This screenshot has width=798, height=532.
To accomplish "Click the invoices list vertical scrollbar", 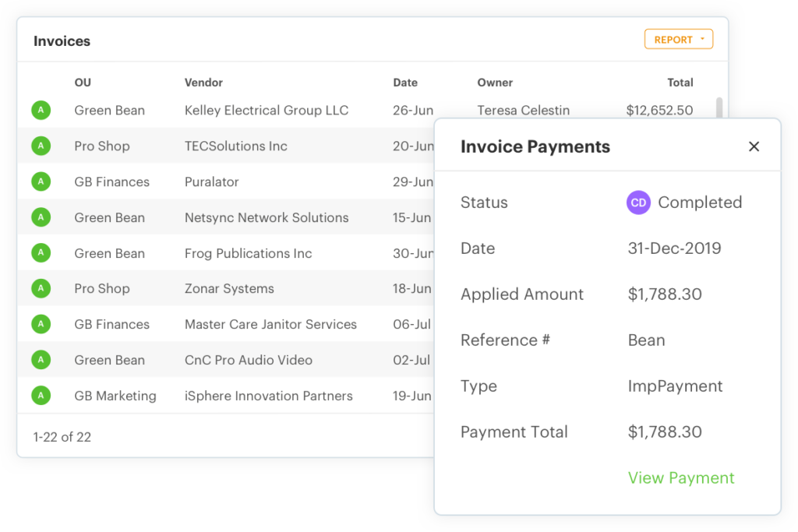I will (719, 107).
